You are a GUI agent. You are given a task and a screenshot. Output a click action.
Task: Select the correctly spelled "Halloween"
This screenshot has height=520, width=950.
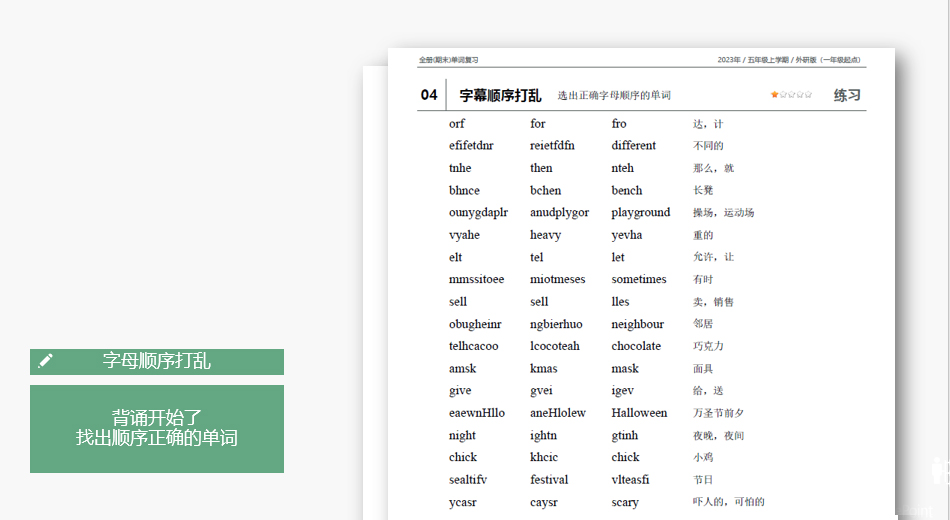coord(639,413)
